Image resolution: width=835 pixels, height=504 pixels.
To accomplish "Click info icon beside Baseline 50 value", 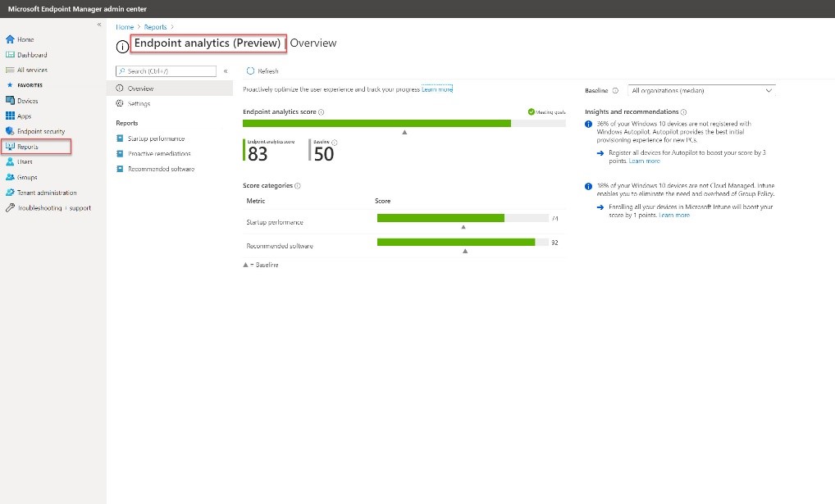I will point(335,143).
